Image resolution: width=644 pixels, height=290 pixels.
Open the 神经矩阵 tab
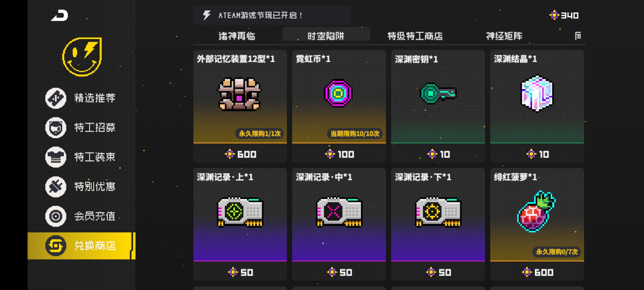[x=504, y=36]
